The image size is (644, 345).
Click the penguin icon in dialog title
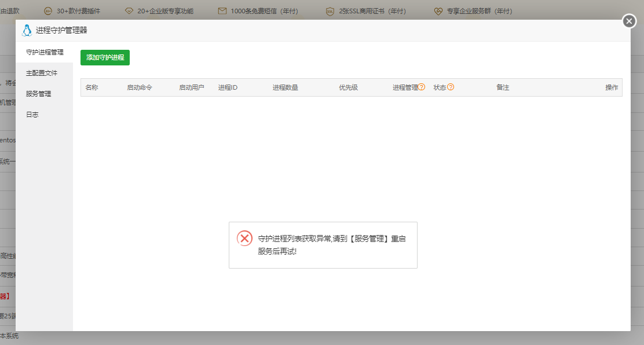27,31
